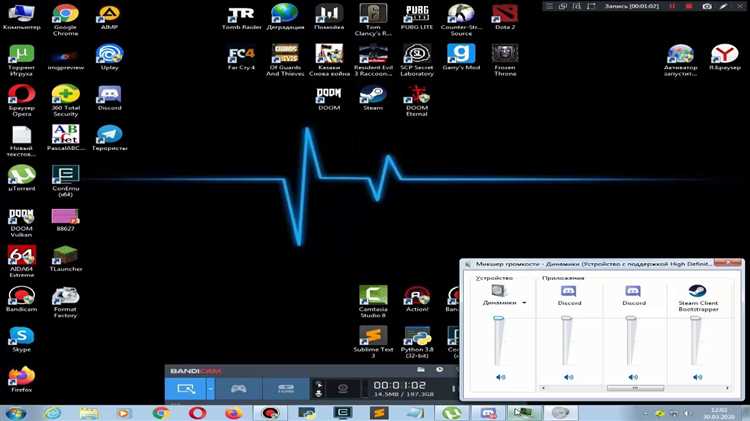Open the TLauncher desktop icon
The width and height of the screenshot is (750, 421).
(66, 258)
